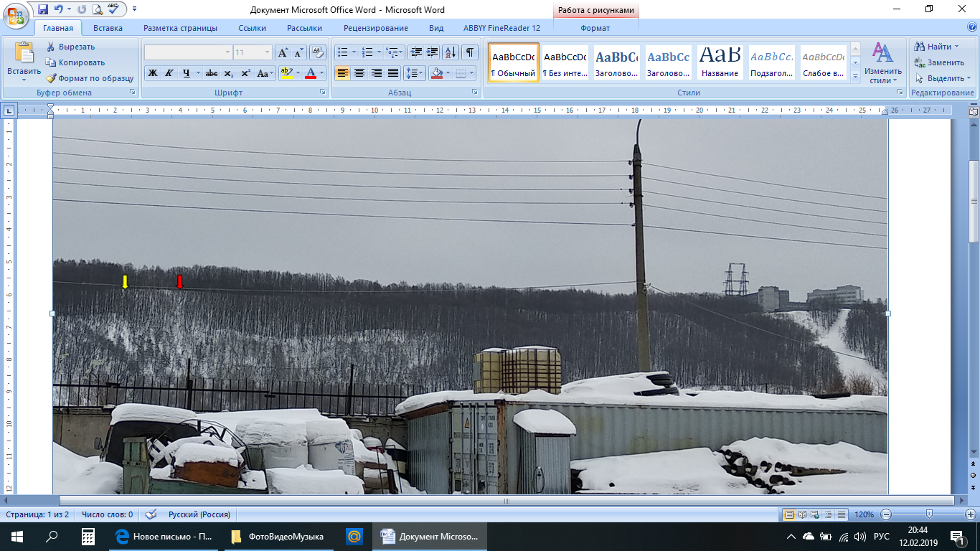This screenshot has height=551, width=980.
Task: Click the Replace (Заменить) icon
Action: (919, 62)
